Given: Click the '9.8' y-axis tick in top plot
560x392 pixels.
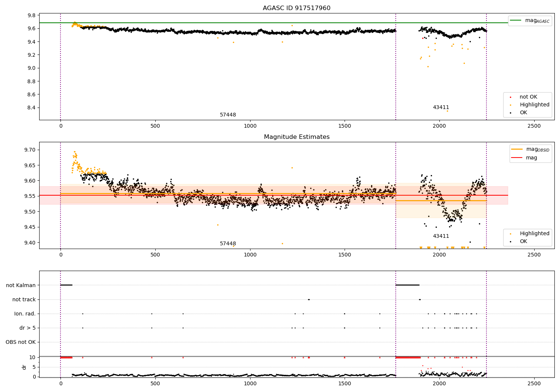Looking at the screenshot, I should tap(32, 15).
